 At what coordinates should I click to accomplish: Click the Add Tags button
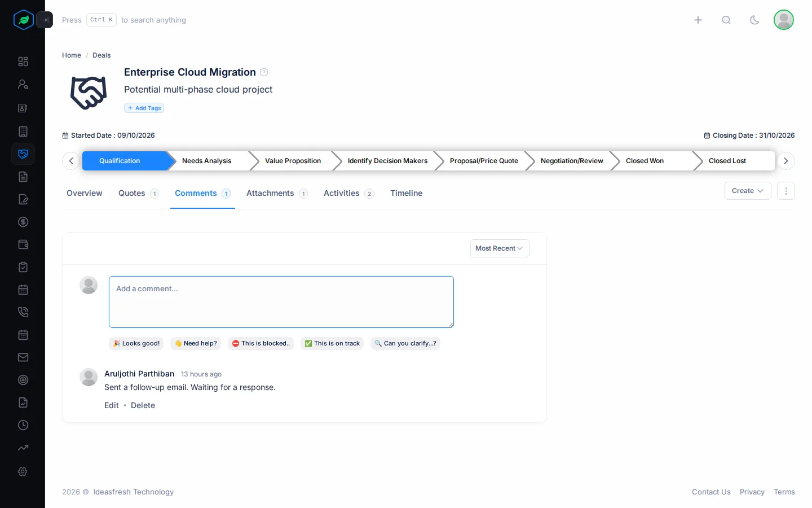click(x=144, y=108)
